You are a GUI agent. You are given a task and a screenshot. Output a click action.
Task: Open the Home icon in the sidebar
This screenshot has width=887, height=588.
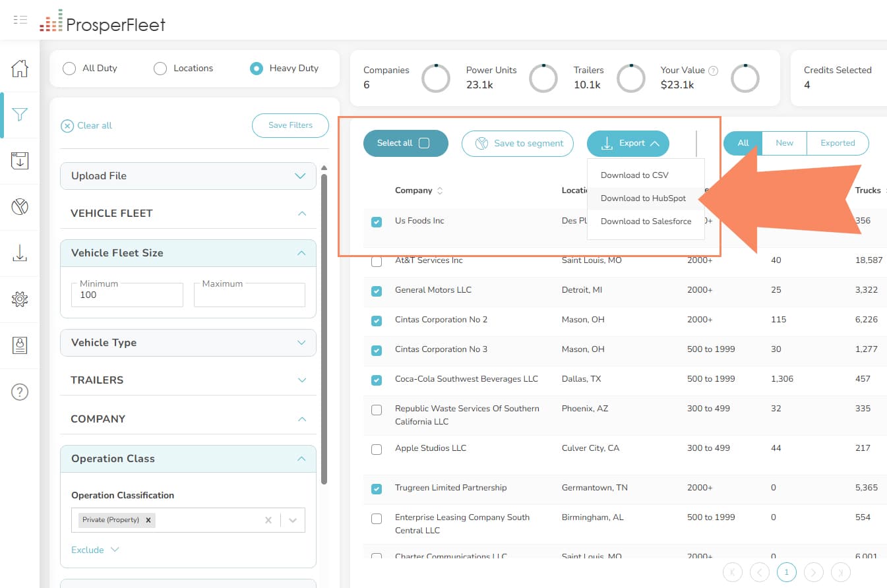pos(20,69)
